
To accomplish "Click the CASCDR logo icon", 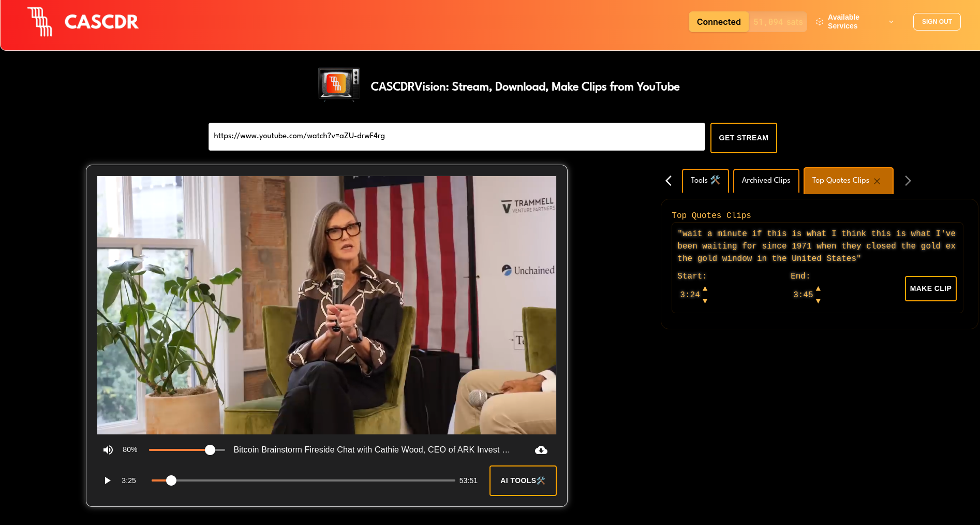I will point(40,22).
